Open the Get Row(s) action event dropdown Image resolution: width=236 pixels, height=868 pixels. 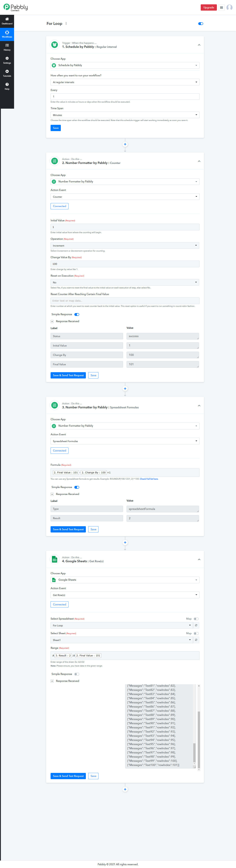[x=125, y=595]
